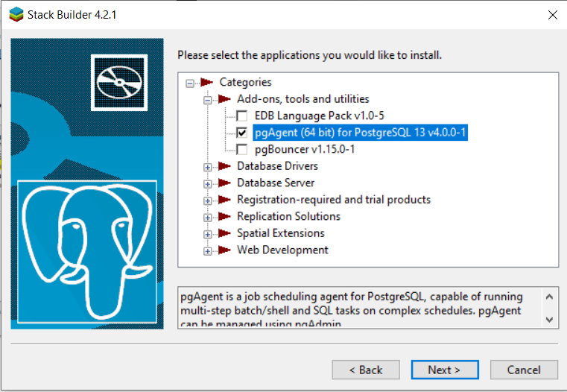Click the red arrow icon beside Categories
Image resolution: width=567 pixels, height=392 pixels.
(x=206, y=83)
